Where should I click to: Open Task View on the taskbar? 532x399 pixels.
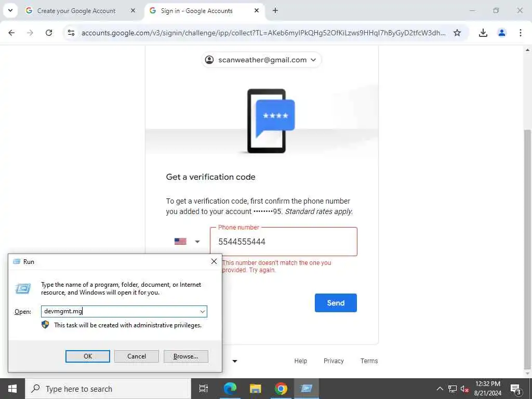(204, 389)
